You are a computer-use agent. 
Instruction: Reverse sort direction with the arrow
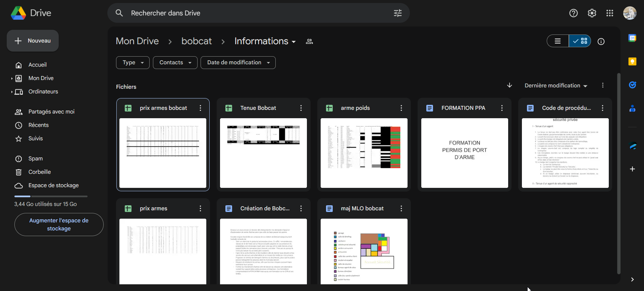point(509,85)
